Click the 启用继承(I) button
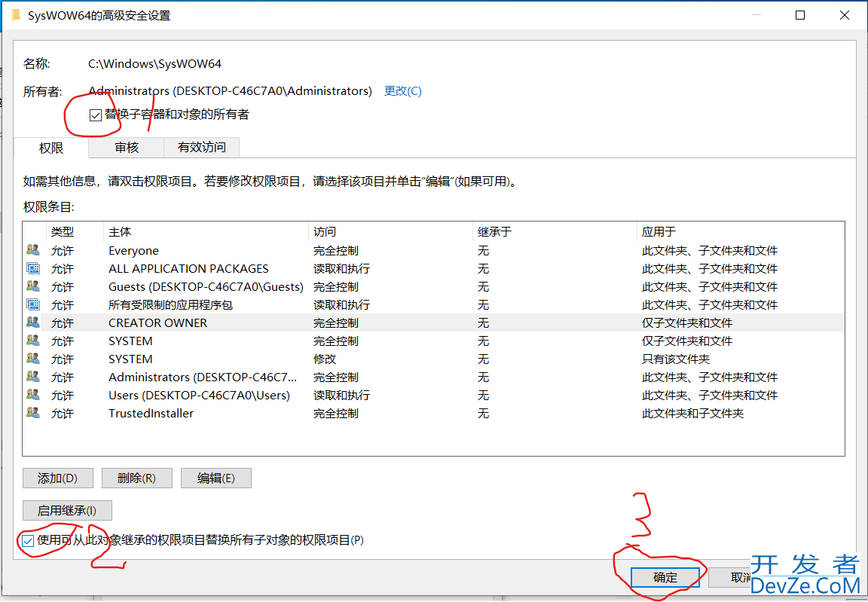This screenshot has height=602, width=868. point(67,510)
